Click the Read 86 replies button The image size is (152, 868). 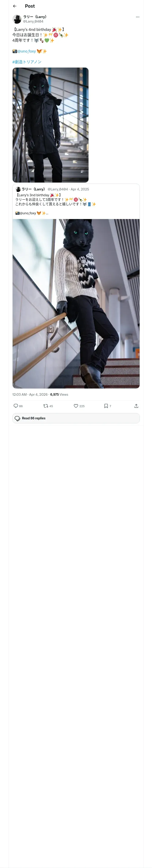pos(76,418)
